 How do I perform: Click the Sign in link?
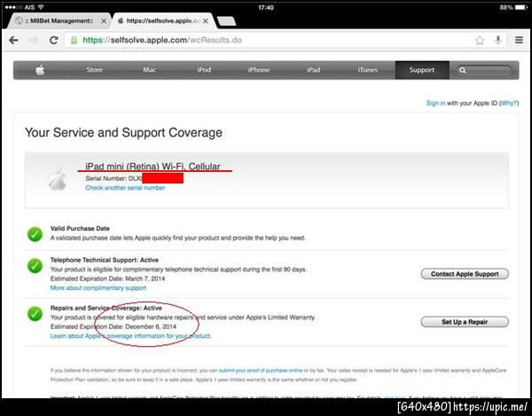(435, 103)
